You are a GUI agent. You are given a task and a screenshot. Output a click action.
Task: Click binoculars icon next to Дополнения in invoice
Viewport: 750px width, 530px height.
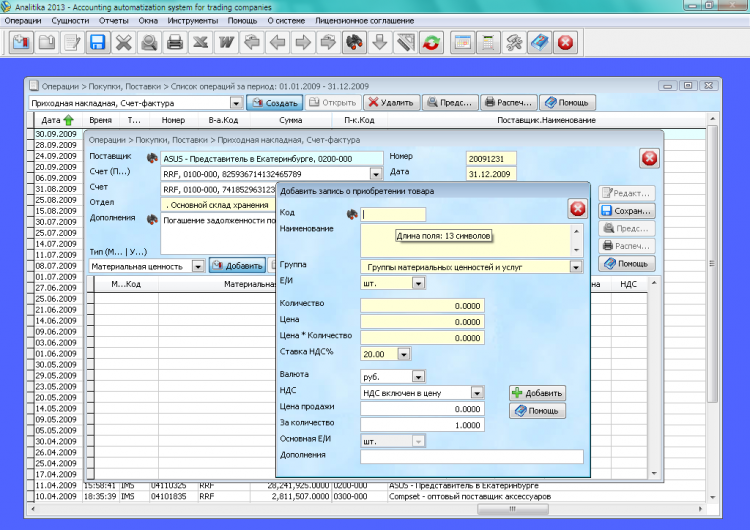coord(152,220)
